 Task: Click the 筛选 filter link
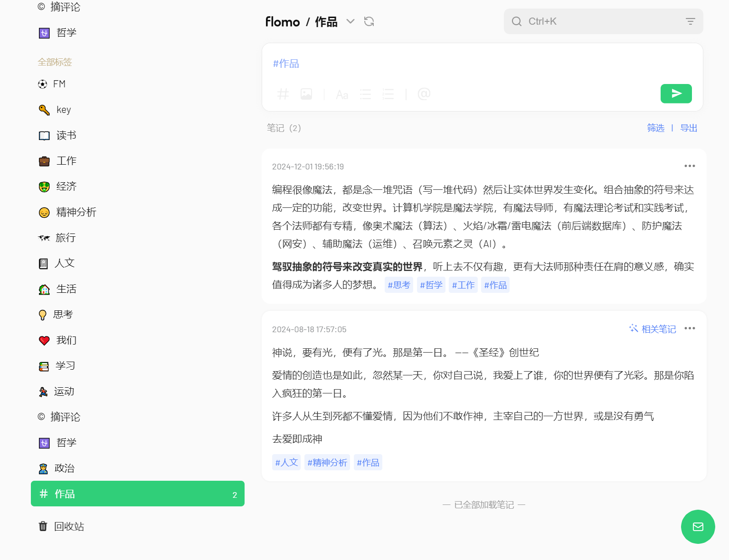tap(655, 128)
